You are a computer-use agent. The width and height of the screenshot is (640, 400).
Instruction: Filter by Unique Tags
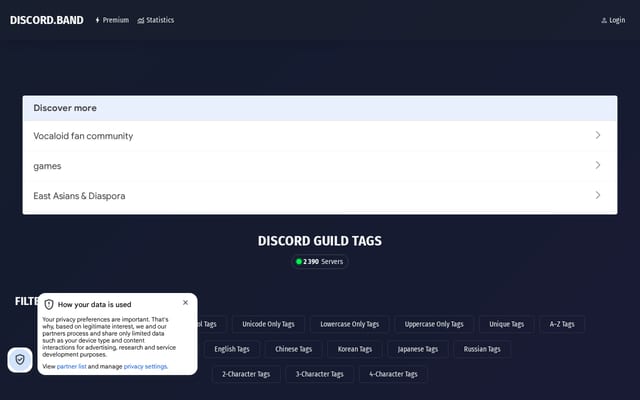[x=507, y=324]
